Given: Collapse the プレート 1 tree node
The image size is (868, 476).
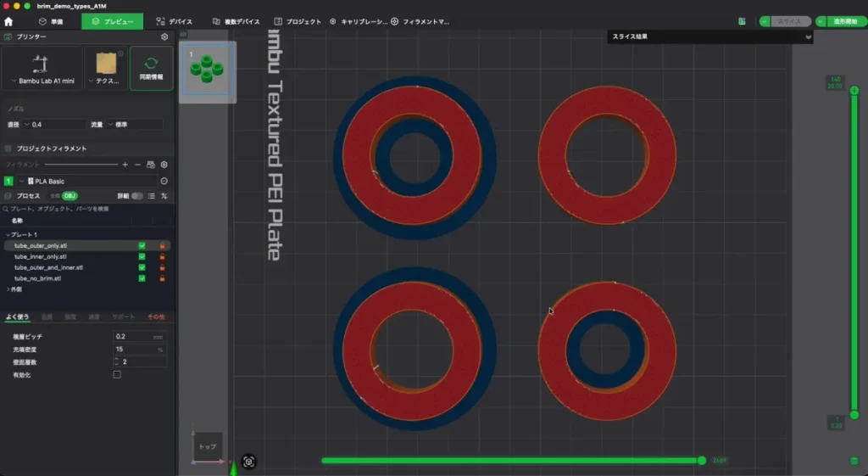Looking at the screenshot, I should pos(8,235).
